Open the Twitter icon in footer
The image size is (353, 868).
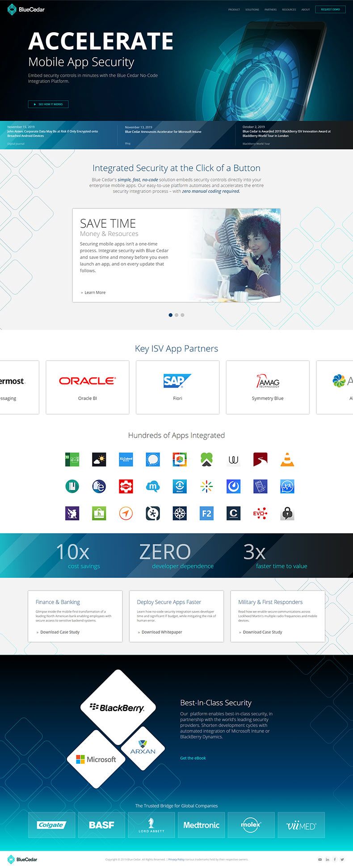[x=342, y=860]
